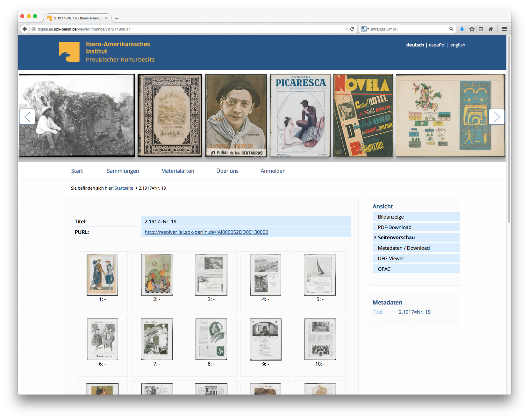The width and height of the screenshot is (529, 420).
Task: Open the URL history dropdown arrow
Action: pos(346,29)
